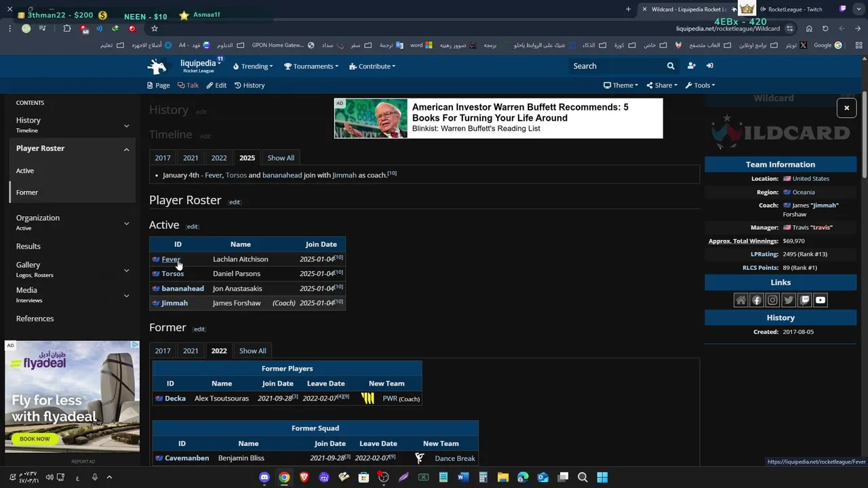868x488 pixels.
Task: Open Brave browser from taskbar
Action: click(x=304, y=477)
